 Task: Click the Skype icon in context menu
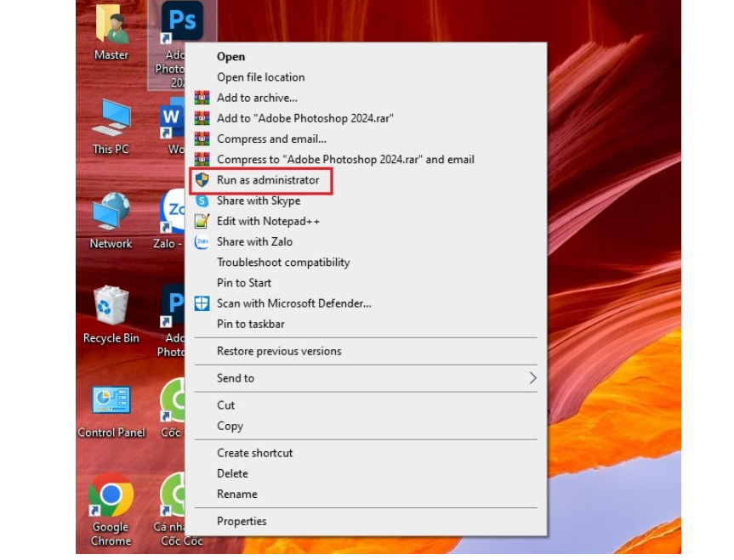click(202, 201)
